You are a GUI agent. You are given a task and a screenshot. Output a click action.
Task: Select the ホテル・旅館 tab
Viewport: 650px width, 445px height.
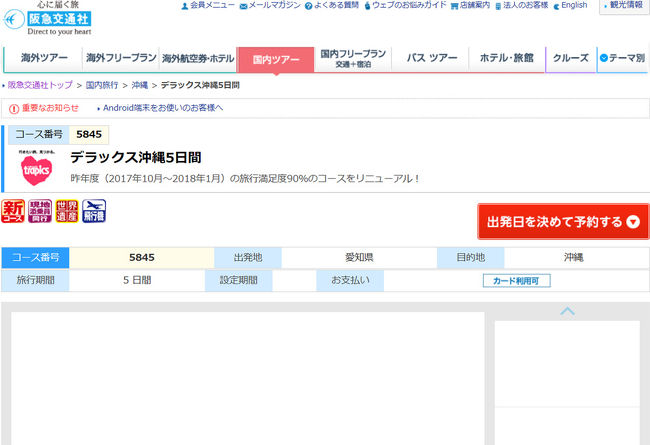click(507, 58)
